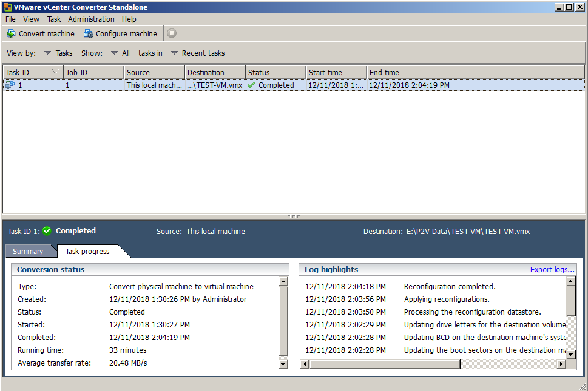Sort by Destination column header
This screenshot has width=588, height=391.
coord(215,72)
